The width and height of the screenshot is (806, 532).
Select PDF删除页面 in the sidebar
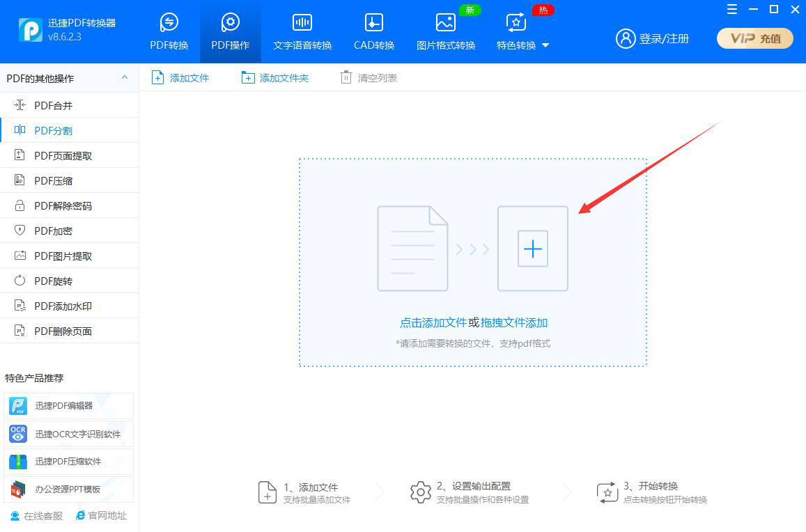[x=70, y=331]
